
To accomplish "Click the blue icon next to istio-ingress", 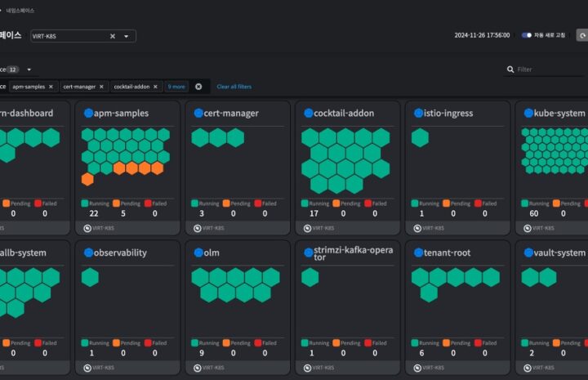I will click(418, 113).
